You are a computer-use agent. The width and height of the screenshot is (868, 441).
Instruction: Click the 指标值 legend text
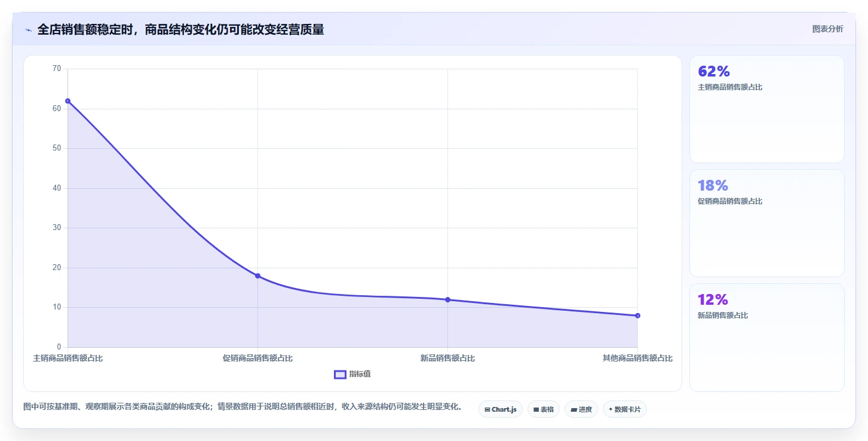(360, 374)
